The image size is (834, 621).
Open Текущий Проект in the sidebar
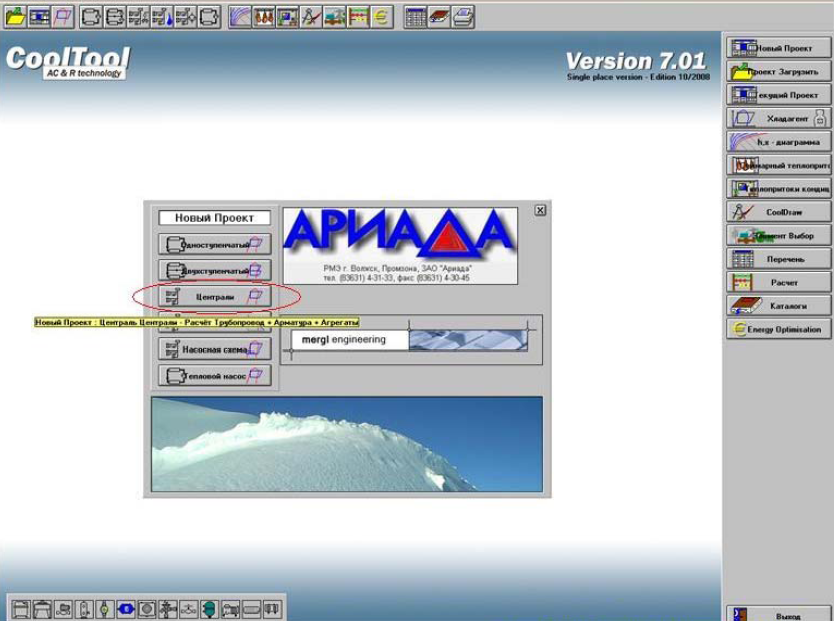778,95
